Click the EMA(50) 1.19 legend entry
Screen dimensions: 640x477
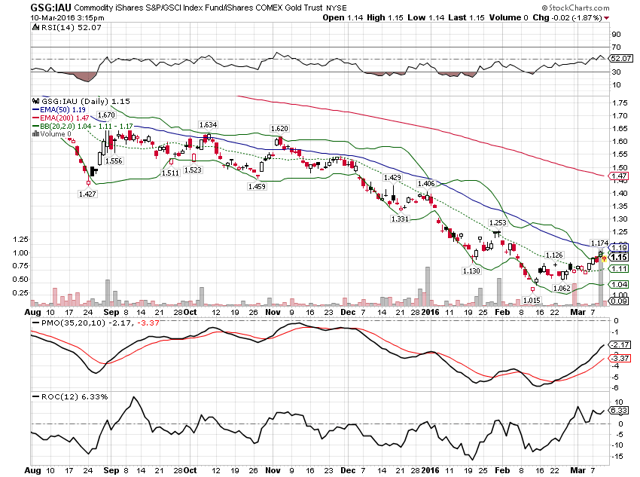(59, 110)
